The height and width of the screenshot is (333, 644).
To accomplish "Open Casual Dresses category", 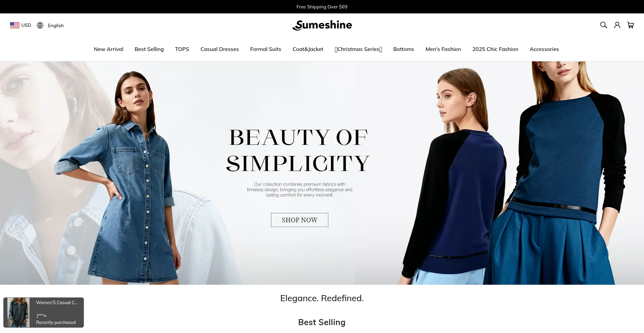I will [220, 49].
